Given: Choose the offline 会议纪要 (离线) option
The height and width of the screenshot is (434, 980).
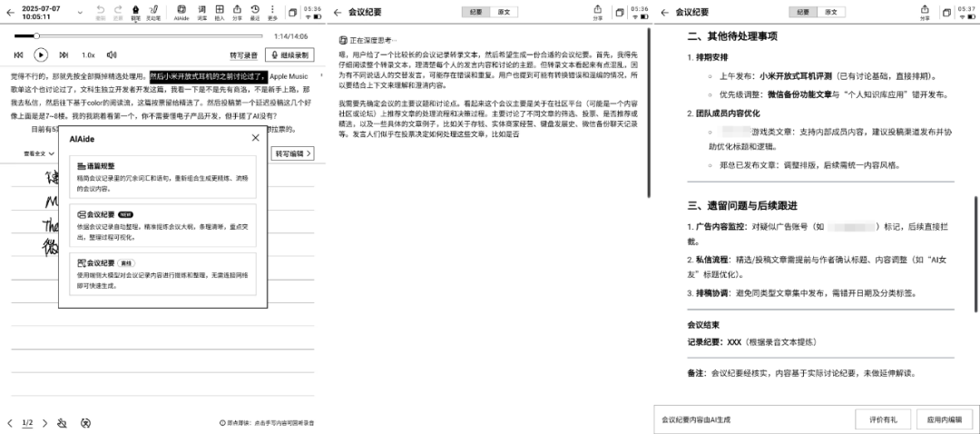Looking at the screenshot, I should [163, 274].
